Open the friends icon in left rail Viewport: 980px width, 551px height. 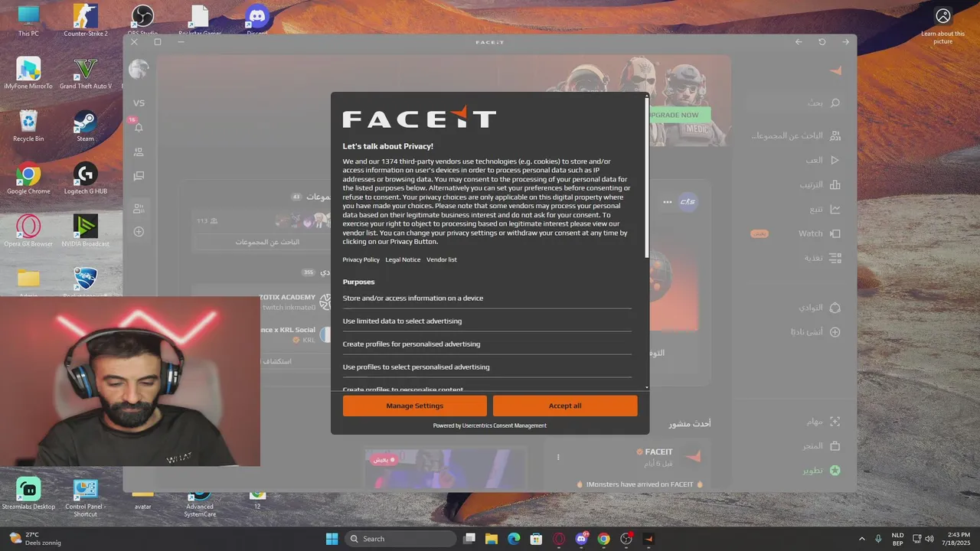[x=139, y=152]
